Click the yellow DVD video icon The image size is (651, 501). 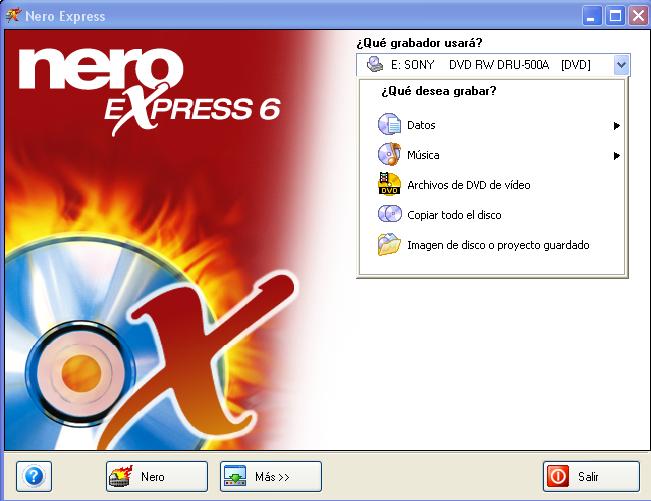coord(389,184)
